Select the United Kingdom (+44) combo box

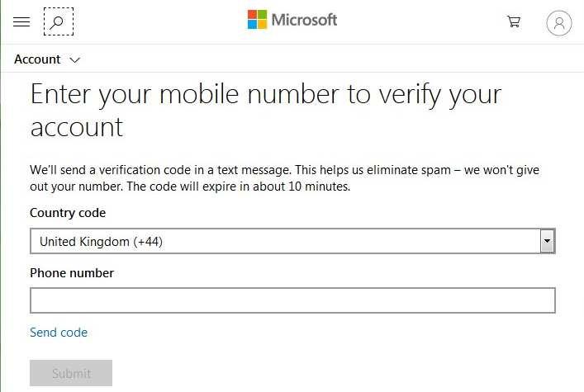coord(284,241)
